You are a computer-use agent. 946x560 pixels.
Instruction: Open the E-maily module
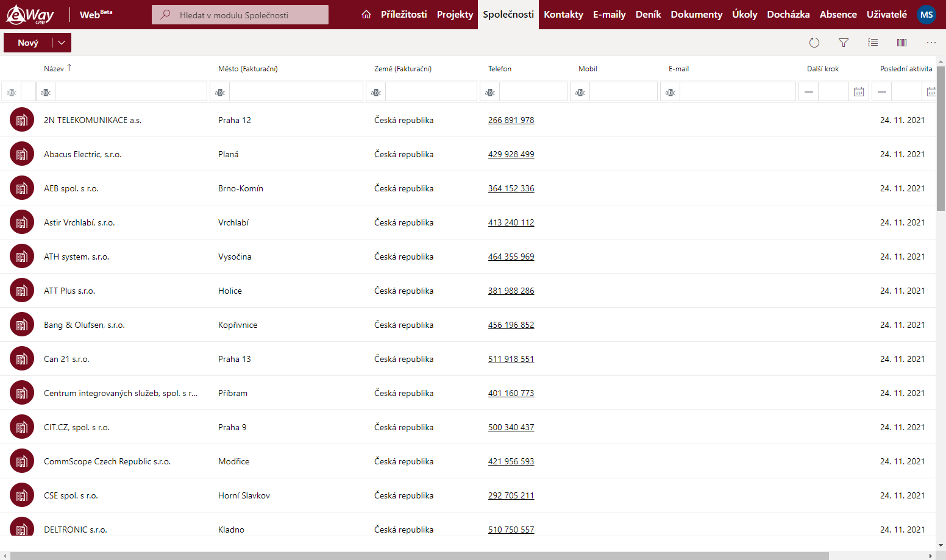(x=610, y=15)
